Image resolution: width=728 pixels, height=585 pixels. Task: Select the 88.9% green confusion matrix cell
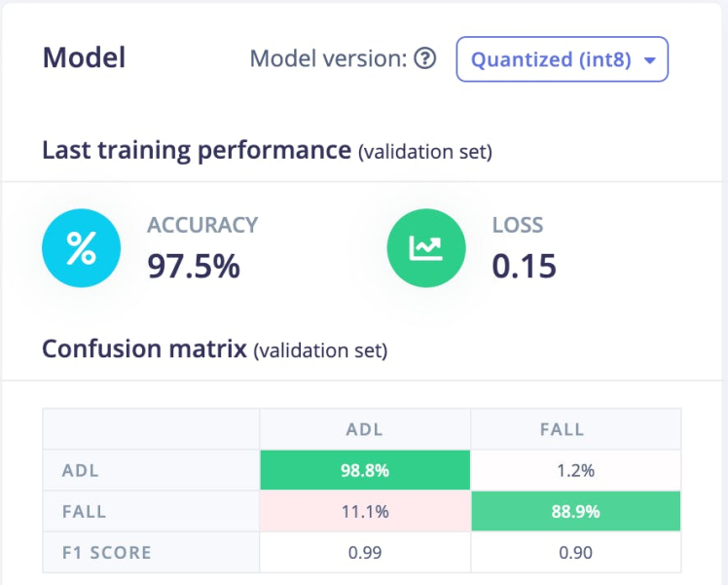click(576, 511)
